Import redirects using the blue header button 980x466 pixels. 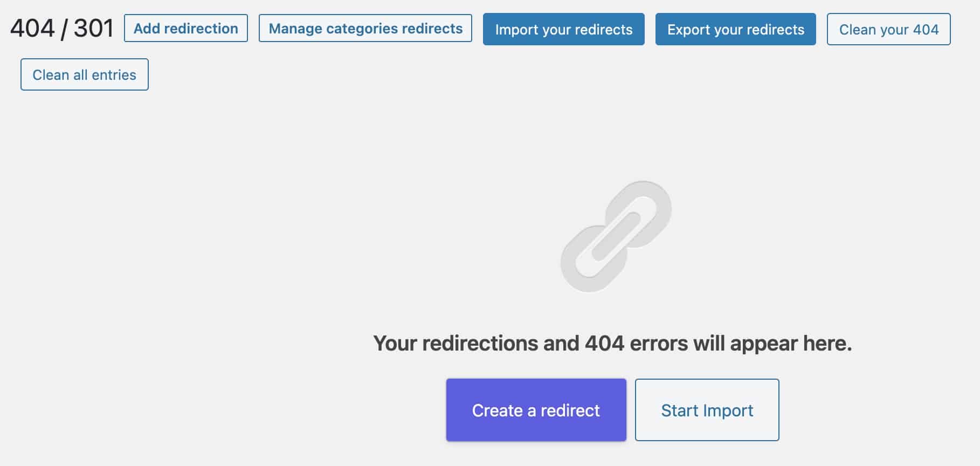(x=564, y=29)
